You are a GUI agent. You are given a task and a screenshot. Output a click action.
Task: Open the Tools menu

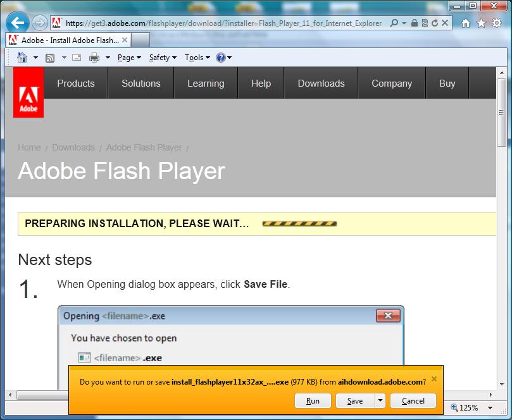coord(197,58)
